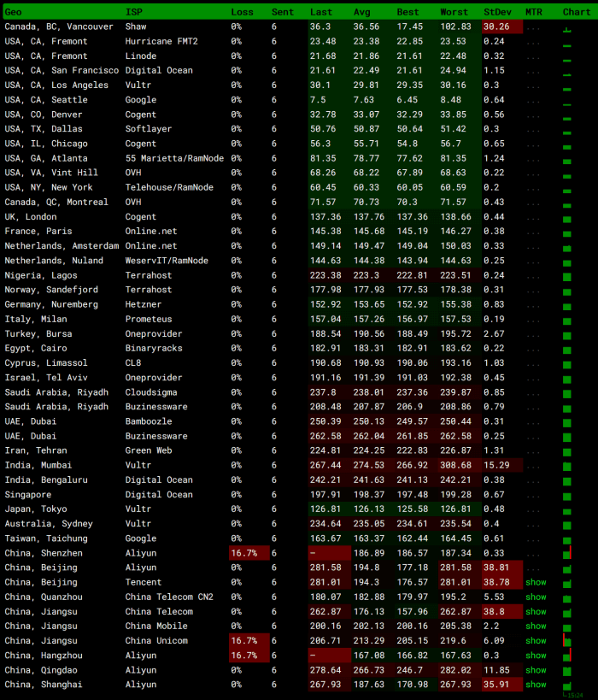Select 'Singapore' geo cell
The image size is (598, 700).
(x=27, y=495)
